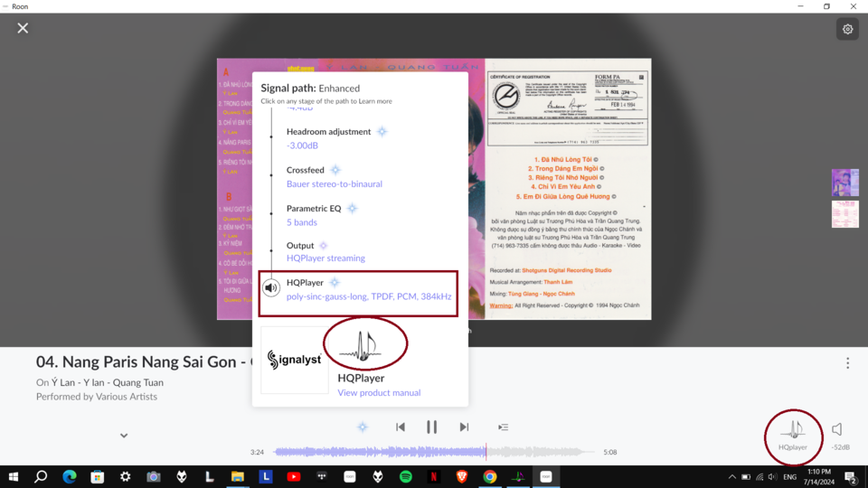
Task: Click the Headroom adjustment stage label
Action: pos(329,132)
